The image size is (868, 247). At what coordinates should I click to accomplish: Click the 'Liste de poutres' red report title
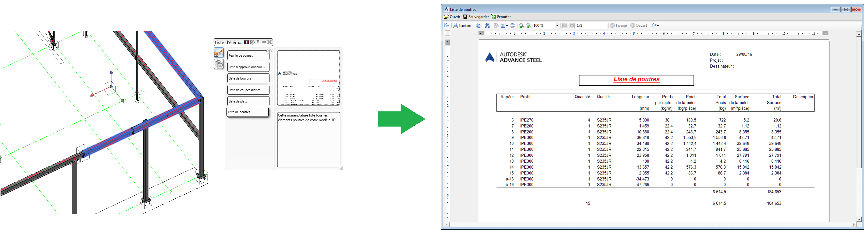click(637, 79)
